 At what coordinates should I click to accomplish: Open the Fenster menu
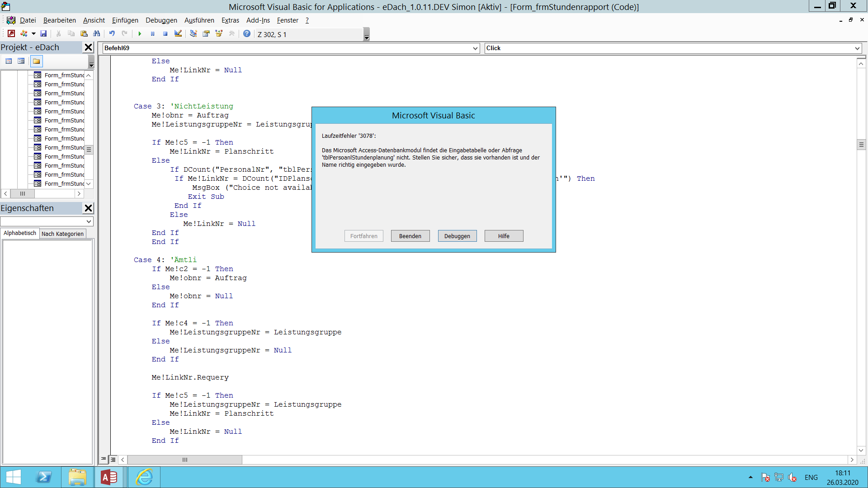point(288,20)
